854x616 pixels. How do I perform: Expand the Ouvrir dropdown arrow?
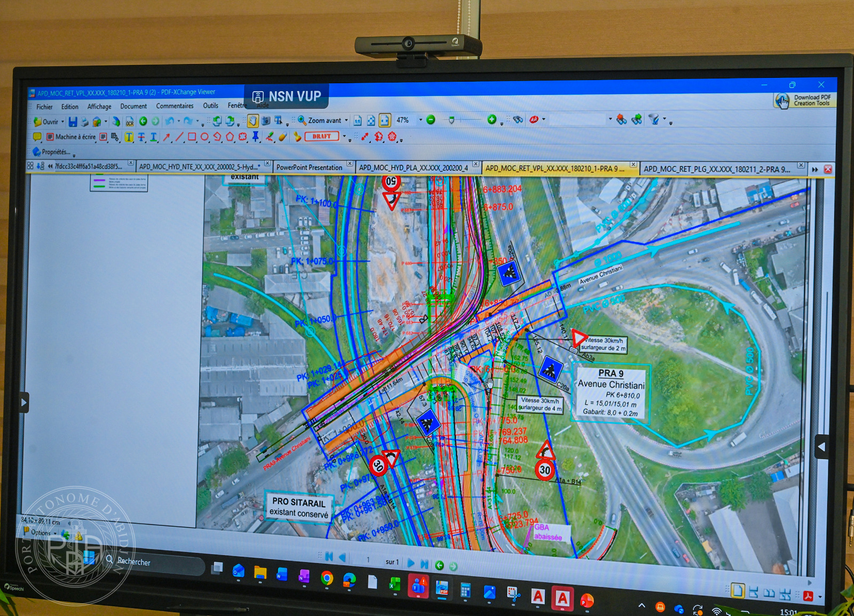click(62, 122)
